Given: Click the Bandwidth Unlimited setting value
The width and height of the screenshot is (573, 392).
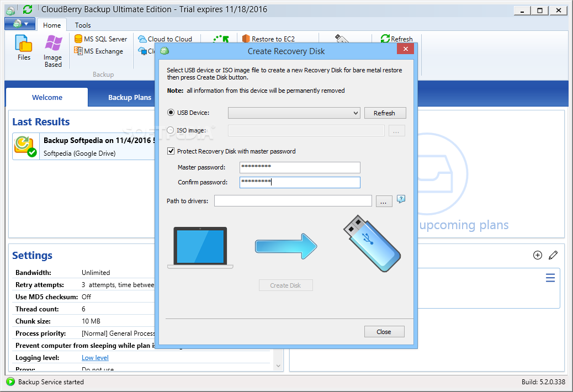Looking at the screenshot, I should pyautogui.click(x=95, y=273).
